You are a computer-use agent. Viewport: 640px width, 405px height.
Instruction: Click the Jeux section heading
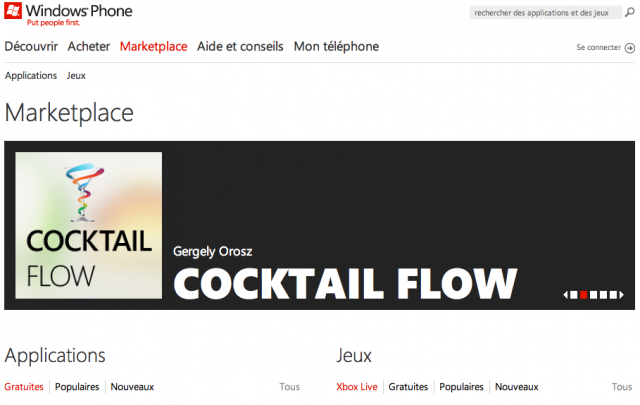354,356
